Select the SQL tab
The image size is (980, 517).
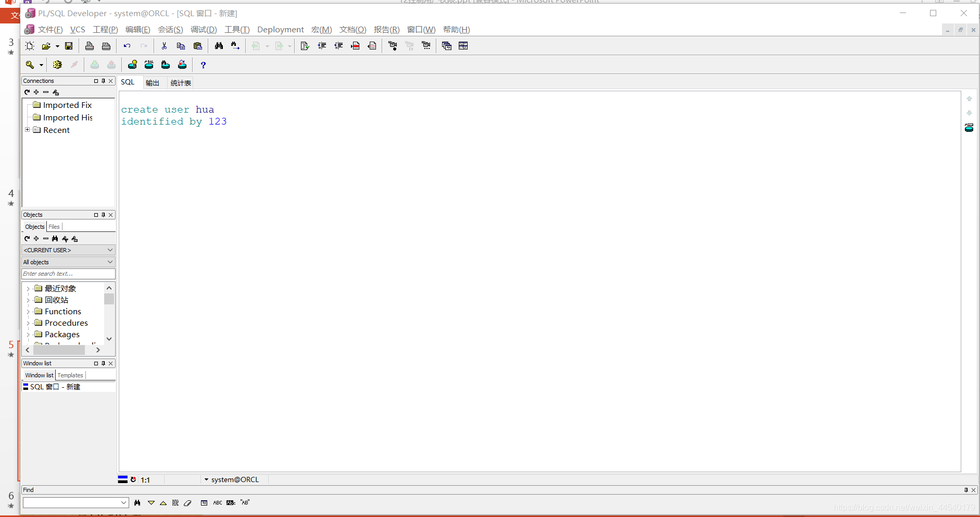128,82
